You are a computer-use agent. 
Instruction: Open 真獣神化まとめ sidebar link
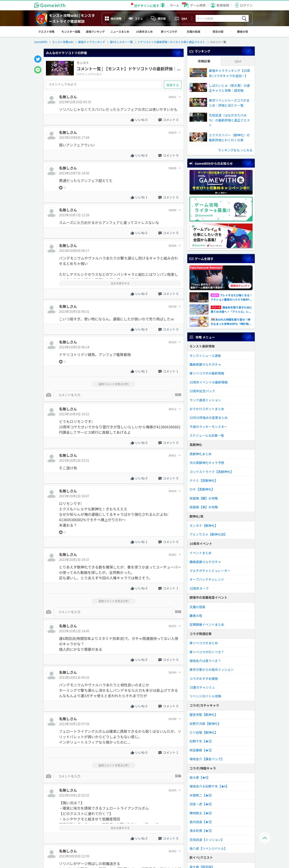point(201,454)
